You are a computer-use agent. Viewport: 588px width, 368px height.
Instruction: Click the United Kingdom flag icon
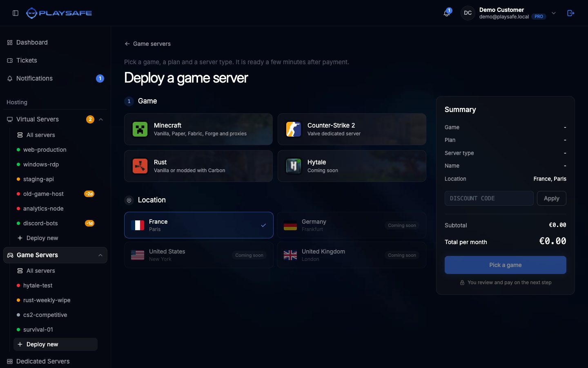[x=290, y=255]
